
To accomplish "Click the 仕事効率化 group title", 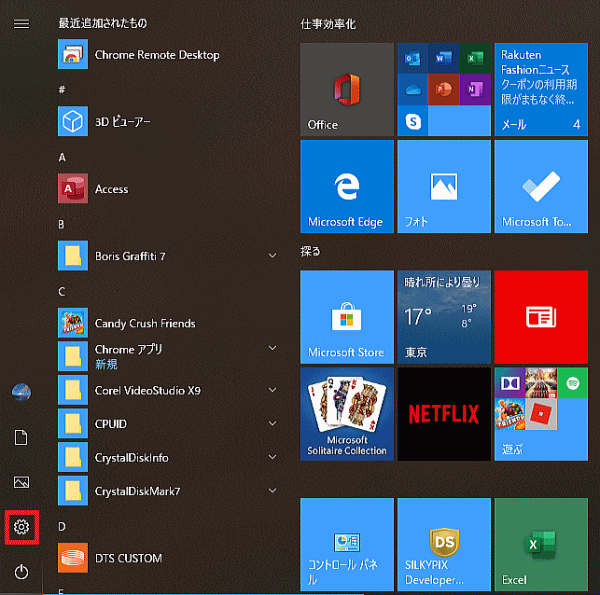I will point(328,24).
